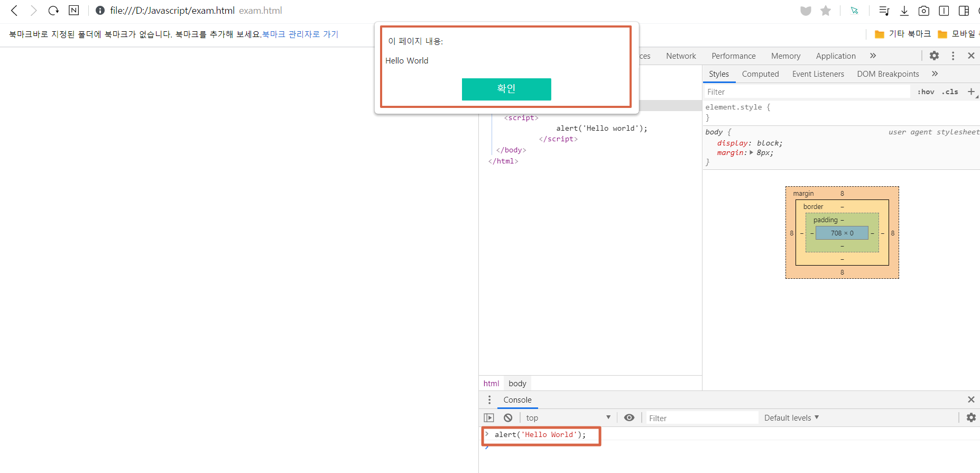Select the DOM Breakpoints tab
The height and width of the screenshot is (473, 980).
coord(888,74)
